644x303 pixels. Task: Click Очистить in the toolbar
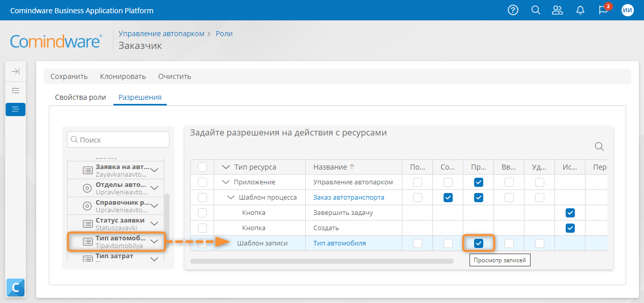point(174,76)
